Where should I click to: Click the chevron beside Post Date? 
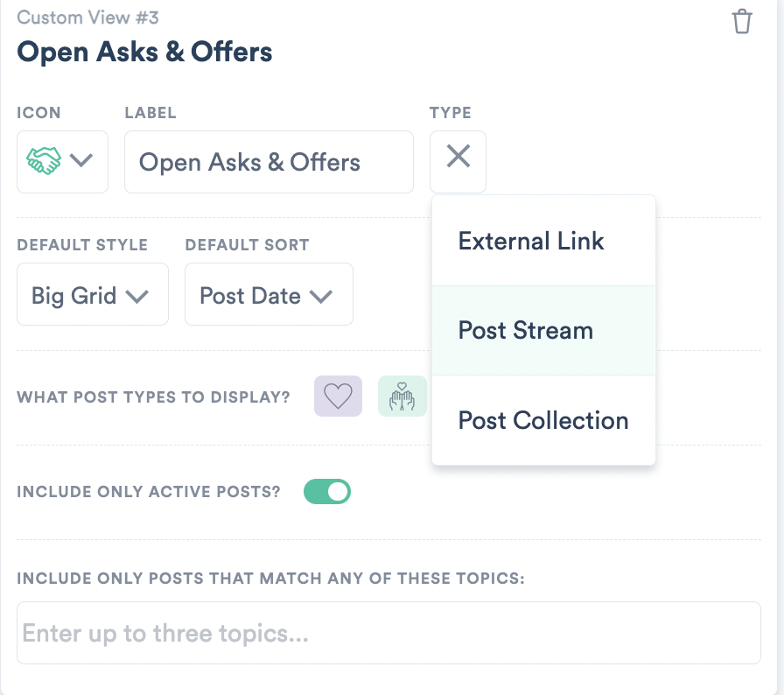(x=321, y=297)
